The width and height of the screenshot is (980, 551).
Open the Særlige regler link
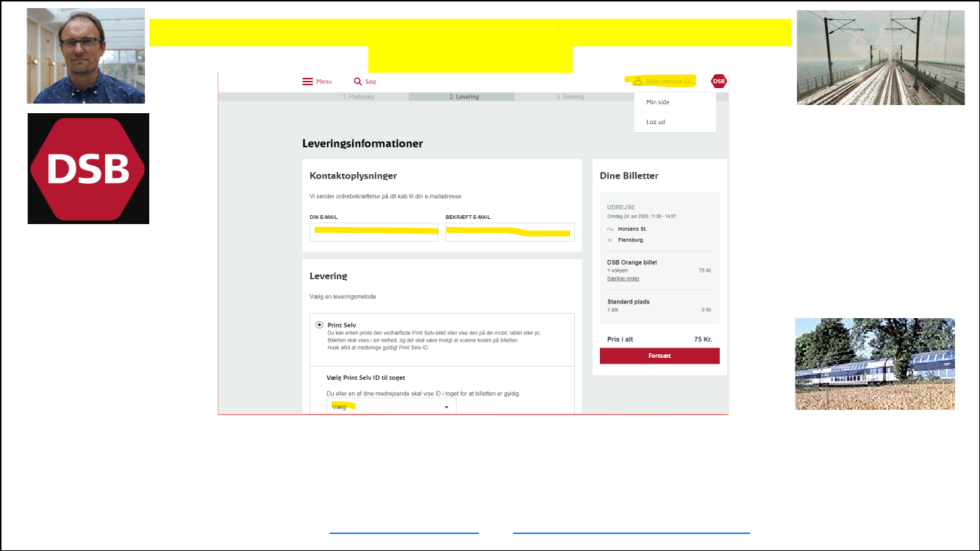pyautogui.click(x=623, y=278)
